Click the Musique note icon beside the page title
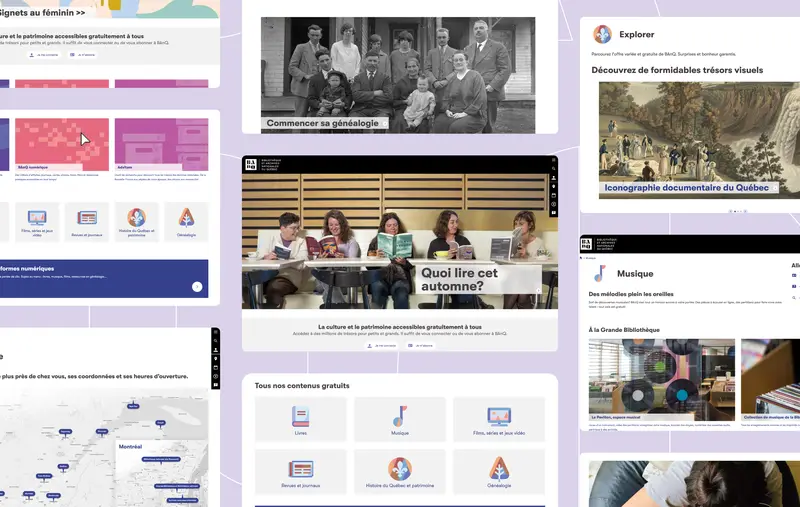The width and height of the screenshot is (800, 507). [x=599, y=273]
